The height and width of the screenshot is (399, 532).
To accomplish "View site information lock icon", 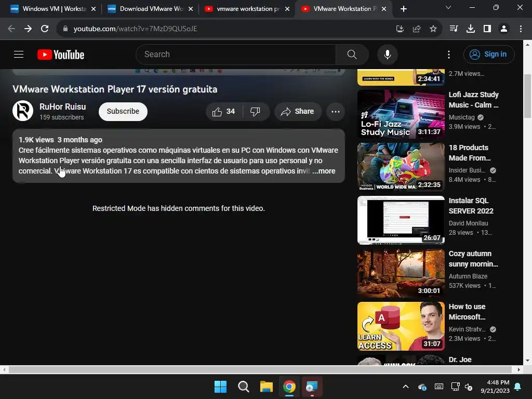I will pyautogui.click(x=65, y=29).
